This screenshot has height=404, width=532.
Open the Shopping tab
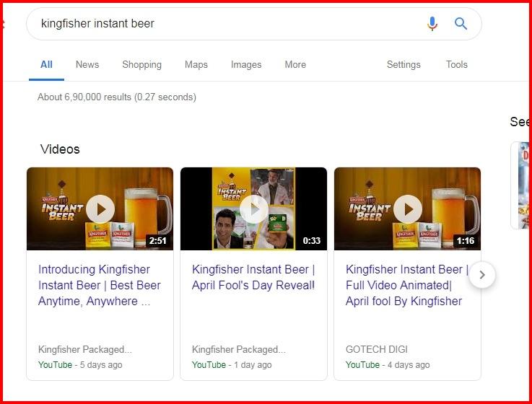coord(141,64)
